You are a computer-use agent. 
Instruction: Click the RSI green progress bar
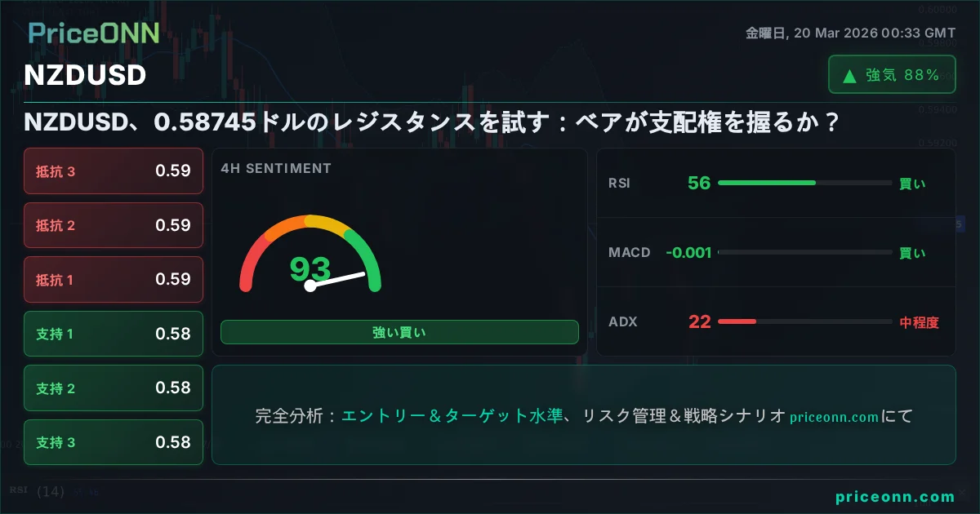pos(766,183)
